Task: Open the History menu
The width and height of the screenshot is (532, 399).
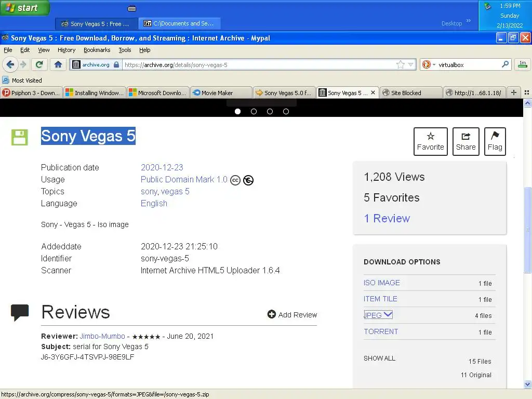Action: [x=66, y=50]
